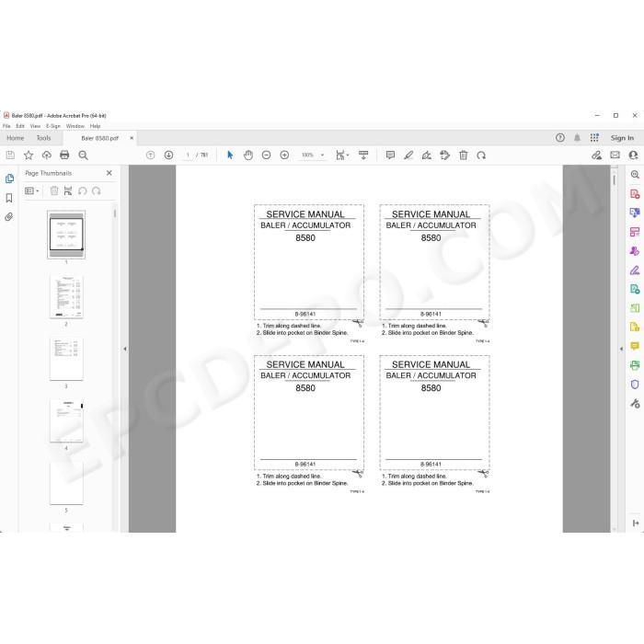
Task: Select page 4 thumbnail
Action: pos(66,420)
